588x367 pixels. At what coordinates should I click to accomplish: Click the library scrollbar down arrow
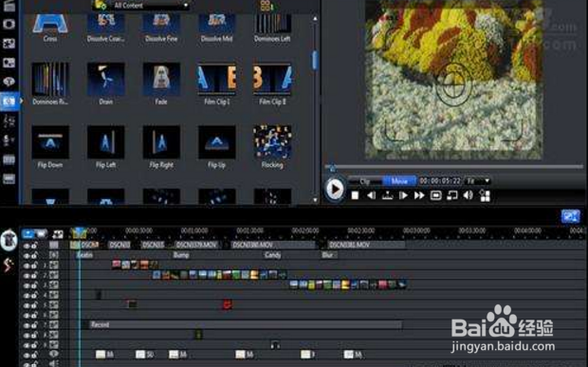pos(315,200)
